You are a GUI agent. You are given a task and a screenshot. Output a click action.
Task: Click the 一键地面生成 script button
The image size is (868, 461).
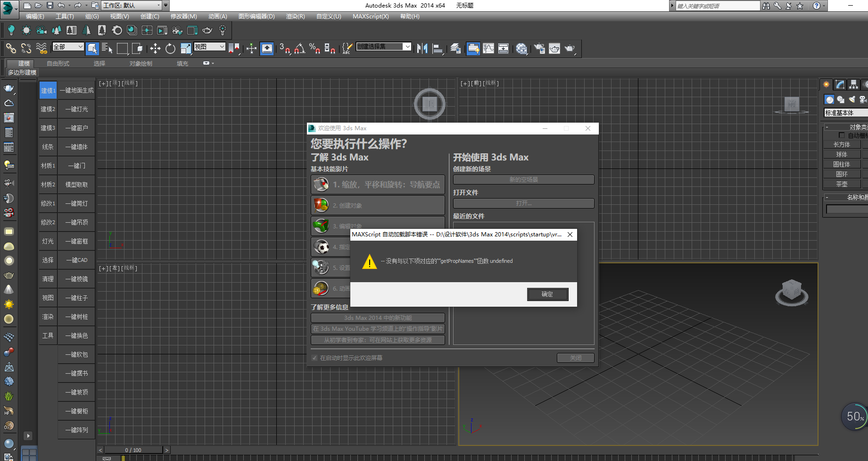76,90
